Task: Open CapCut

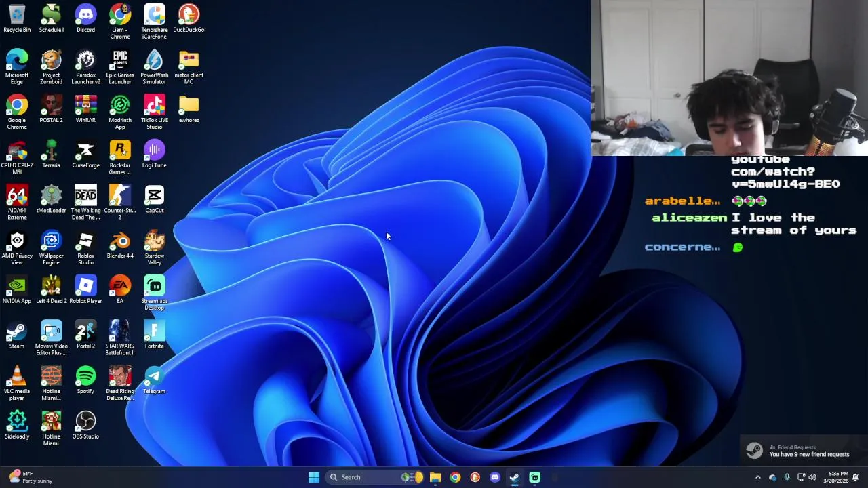Action: pos(155,200)
